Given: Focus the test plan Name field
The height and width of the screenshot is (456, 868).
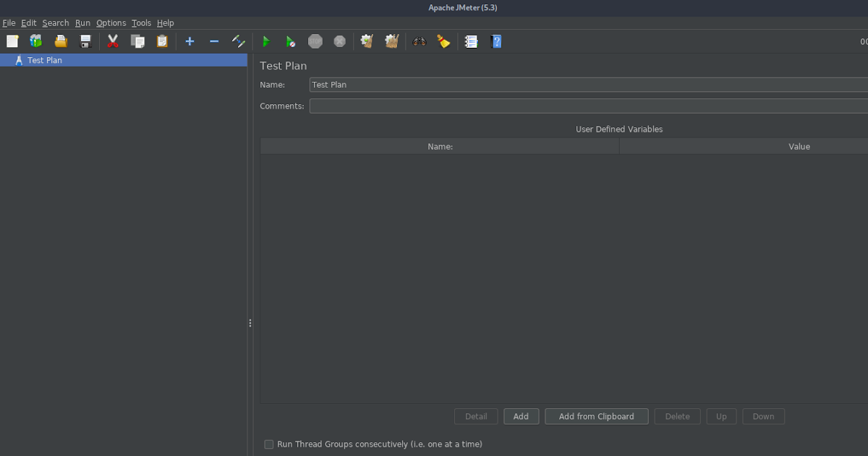Looking at the screenshot, I should (x=589, y=85).
